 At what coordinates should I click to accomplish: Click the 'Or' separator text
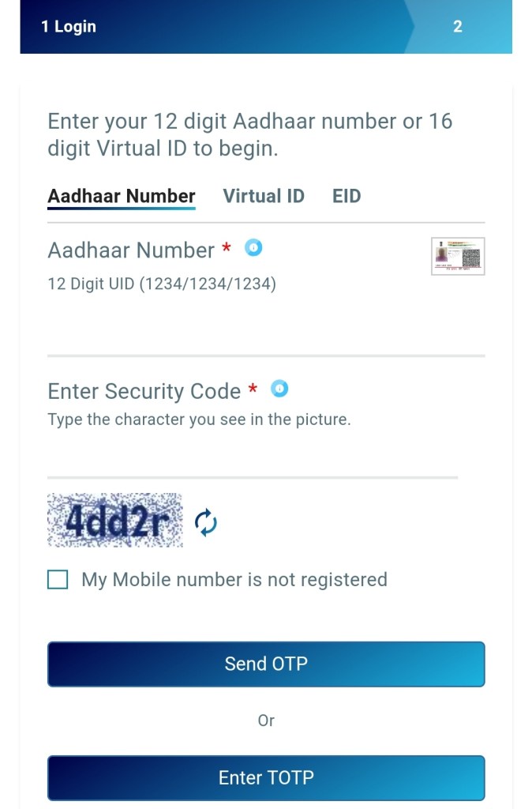(266, 721)
